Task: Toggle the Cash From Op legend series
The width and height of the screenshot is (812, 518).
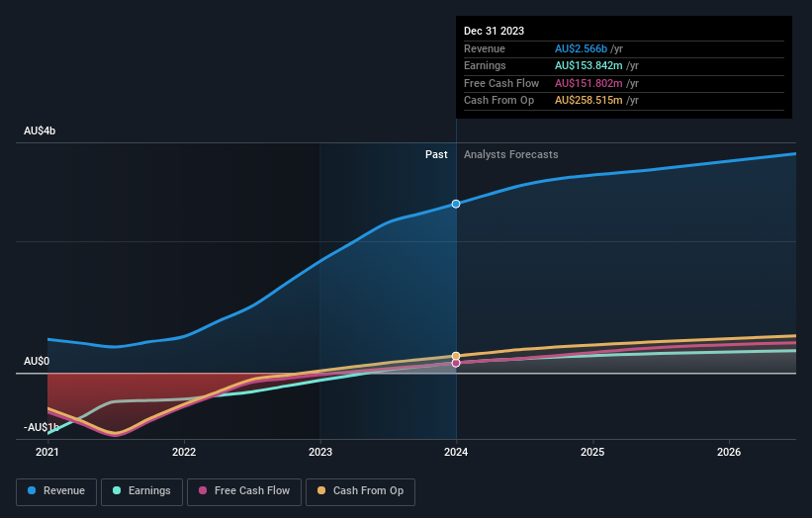Action: coord(360,491)
